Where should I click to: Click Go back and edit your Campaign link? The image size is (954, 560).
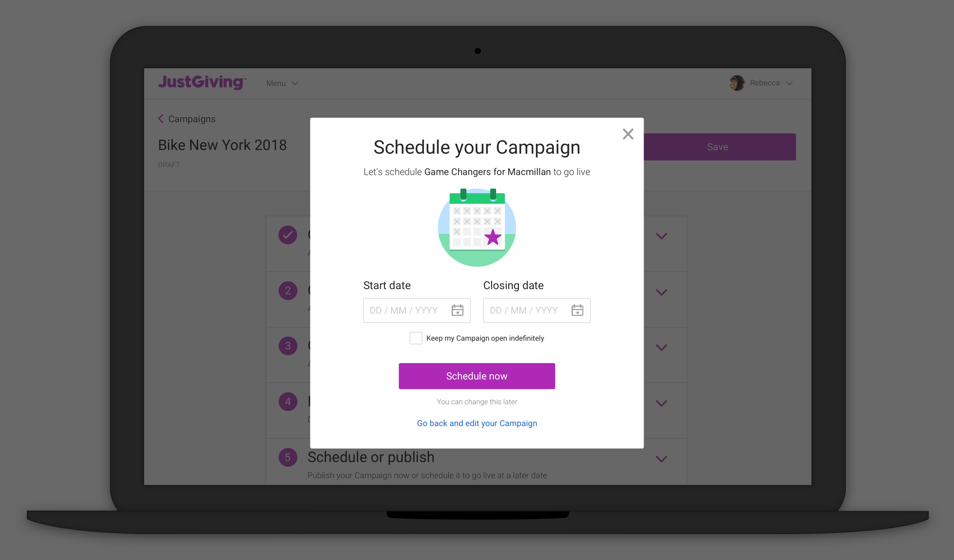coord(476,423)
